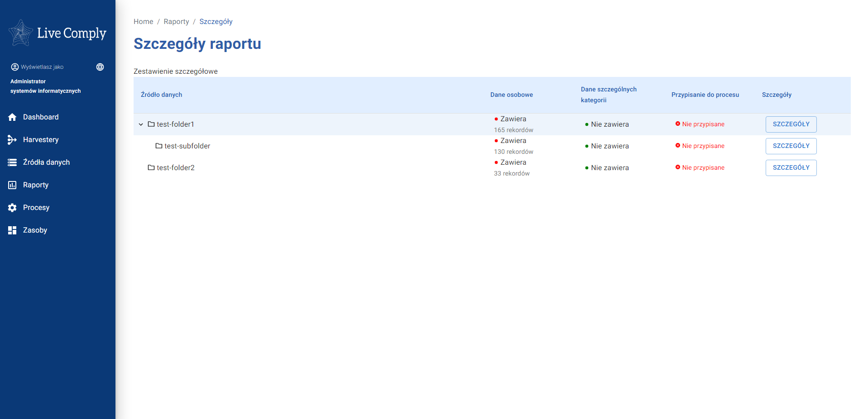Open Szczegóły for test-folder2
The height and width of the screenshot is (419, 868).
click(x=791, y=168)
